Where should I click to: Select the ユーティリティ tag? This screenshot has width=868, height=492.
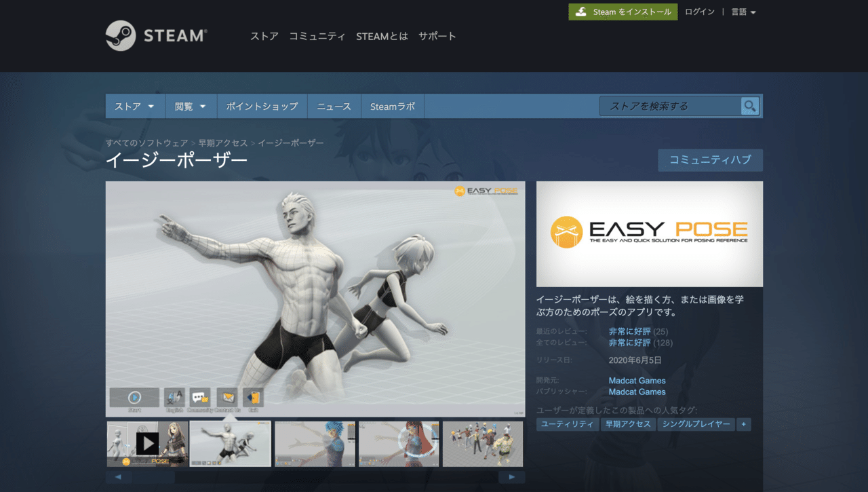568,424
